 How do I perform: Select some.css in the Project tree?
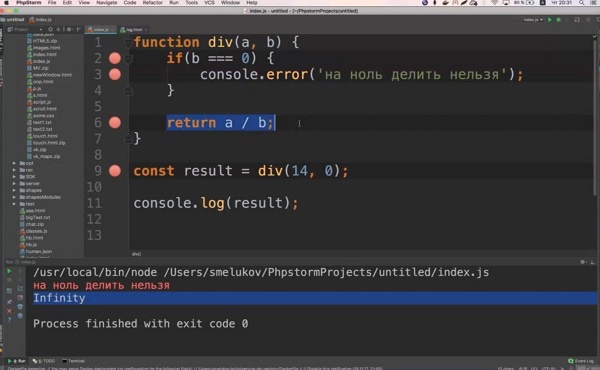coord(41,116)
